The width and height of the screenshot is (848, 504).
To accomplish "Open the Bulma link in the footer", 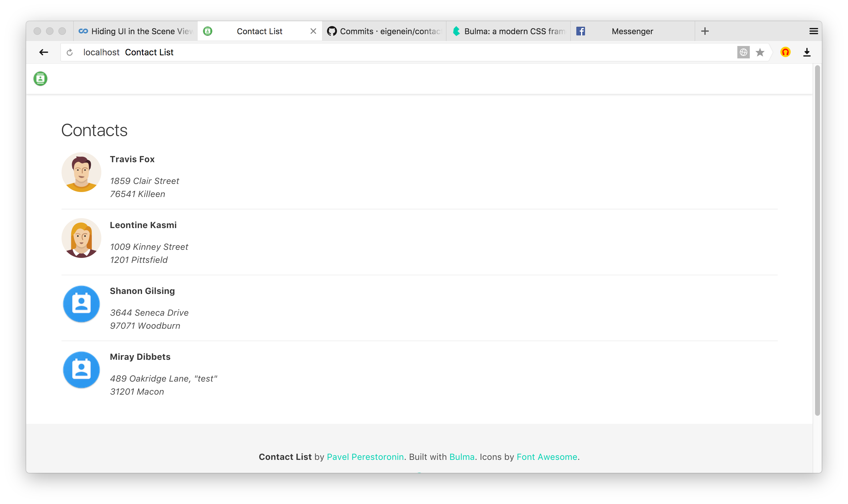I will point(462,457).
